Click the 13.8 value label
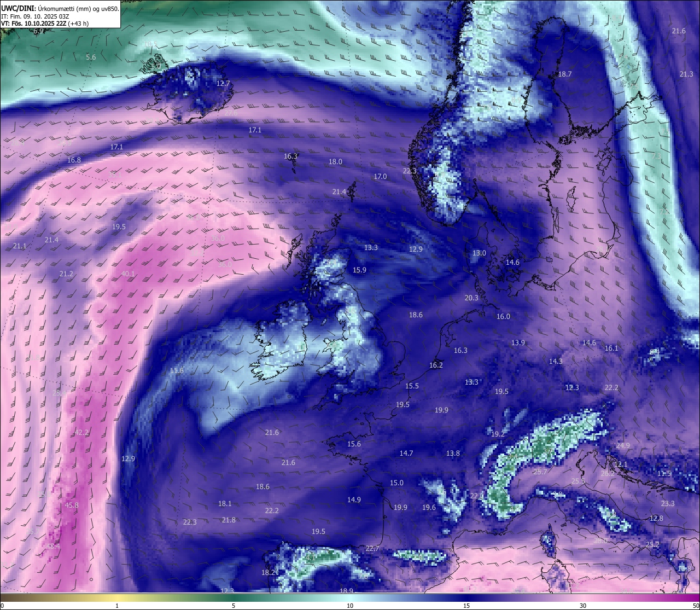Screen dimensions: 700x610 453,454
